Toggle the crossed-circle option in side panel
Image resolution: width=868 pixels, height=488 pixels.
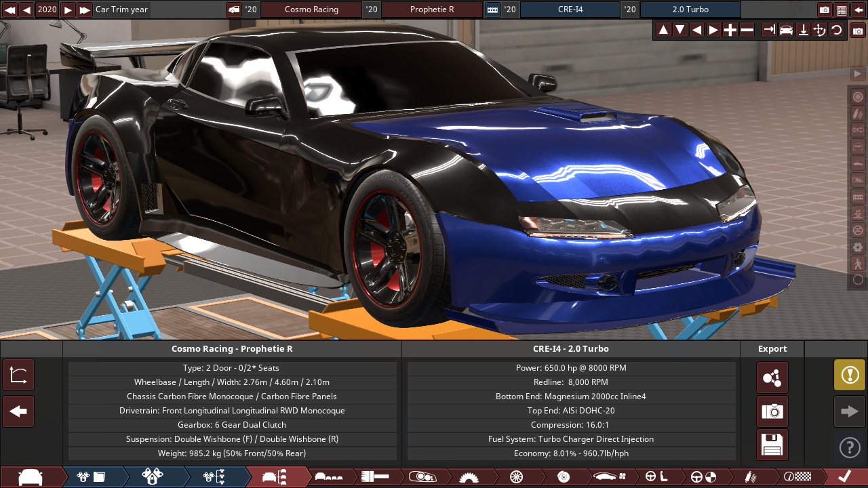click(858, 230)
